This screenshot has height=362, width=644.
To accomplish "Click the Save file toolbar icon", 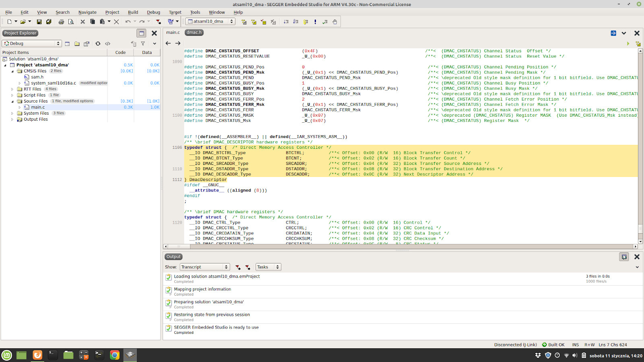I will point(39,22).
